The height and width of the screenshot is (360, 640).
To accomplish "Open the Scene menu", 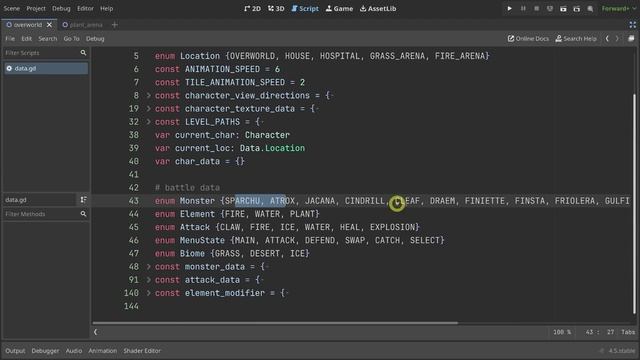I will coord(11,8).
